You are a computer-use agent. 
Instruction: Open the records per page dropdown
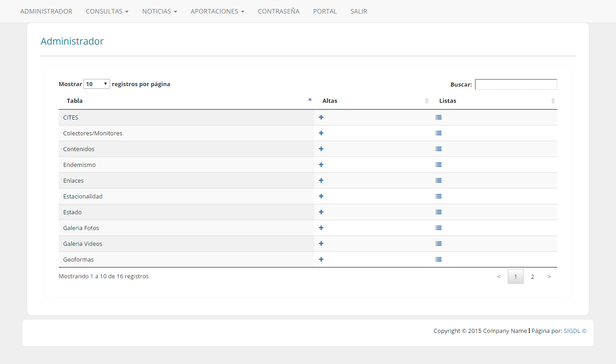[97, 84]
